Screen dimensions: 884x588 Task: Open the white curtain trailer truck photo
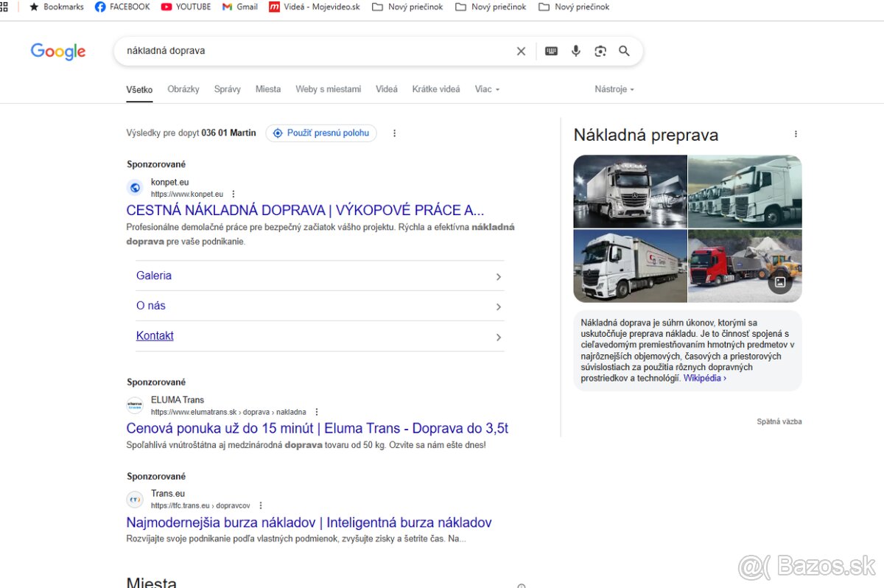click(x=630, y=265)
